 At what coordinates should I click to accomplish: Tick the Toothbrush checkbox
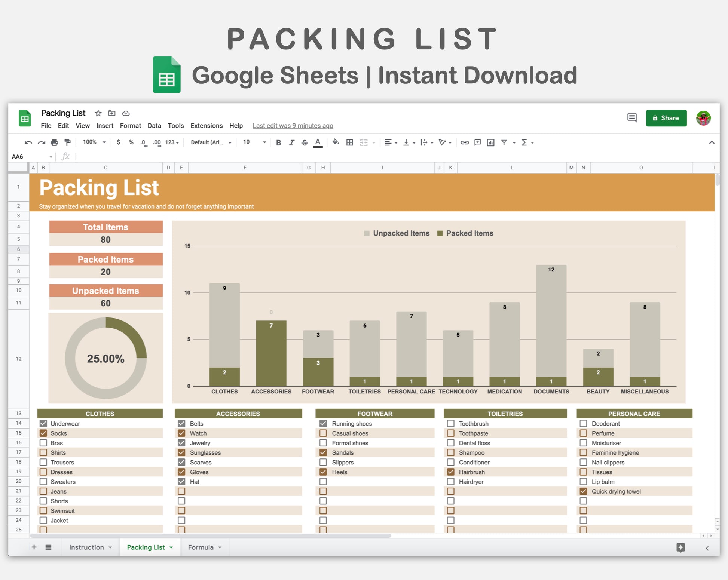pyautogui.click(x=451, y=423)
